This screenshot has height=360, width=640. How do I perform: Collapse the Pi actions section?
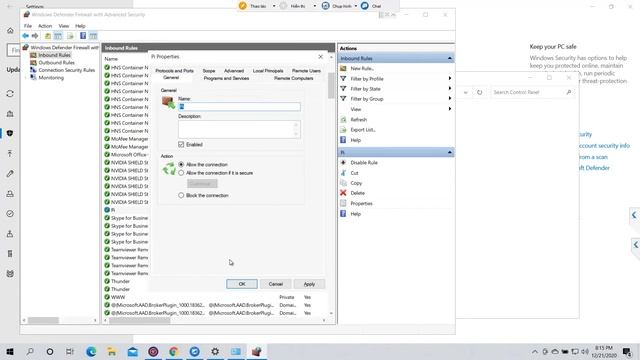[450, 152]
